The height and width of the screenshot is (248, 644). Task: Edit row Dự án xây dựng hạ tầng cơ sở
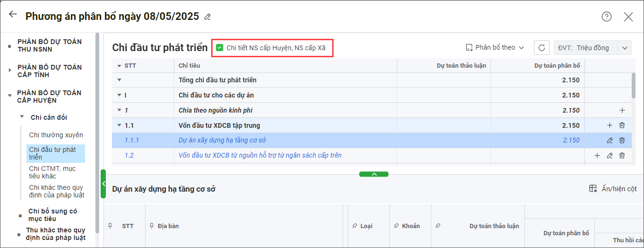pos(610,141)
